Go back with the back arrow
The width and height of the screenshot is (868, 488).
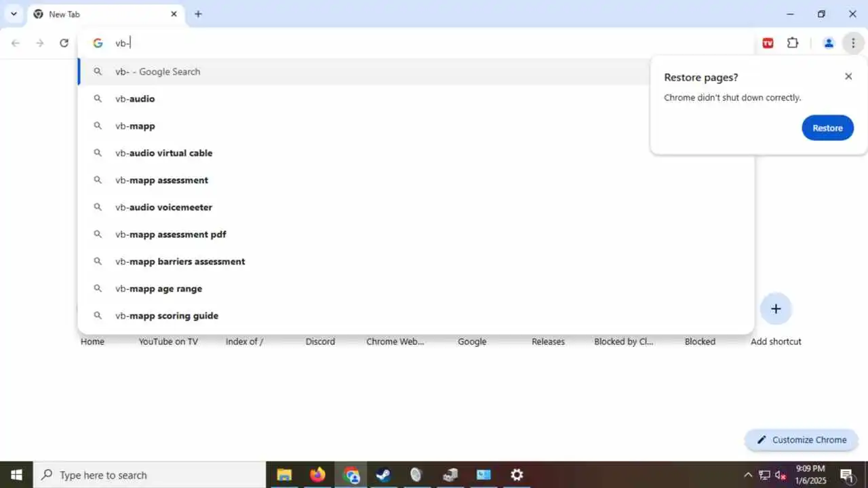tap(16, 43)
